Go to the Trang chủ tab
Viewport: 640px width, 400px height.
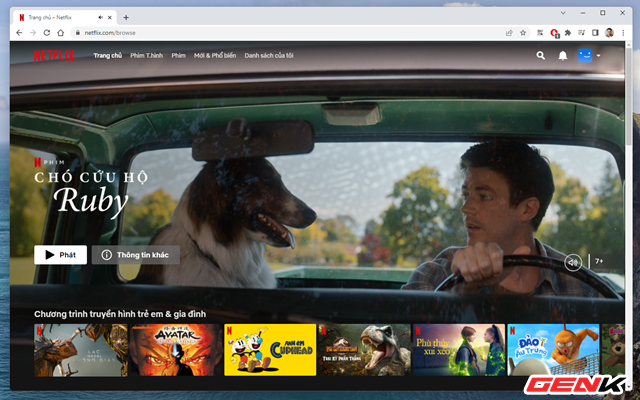107,56
